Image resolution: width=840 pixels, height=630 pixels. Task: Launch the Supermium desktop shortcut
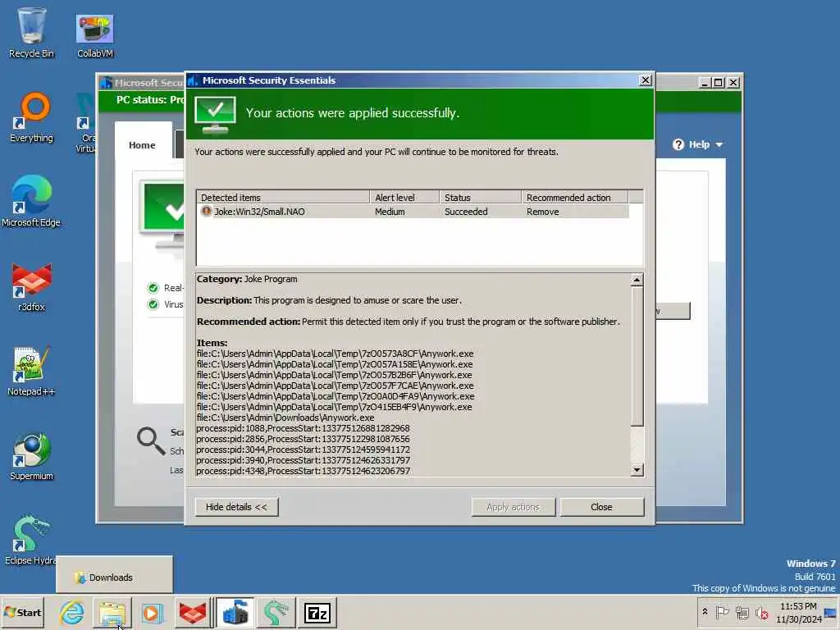coord(31,456)
